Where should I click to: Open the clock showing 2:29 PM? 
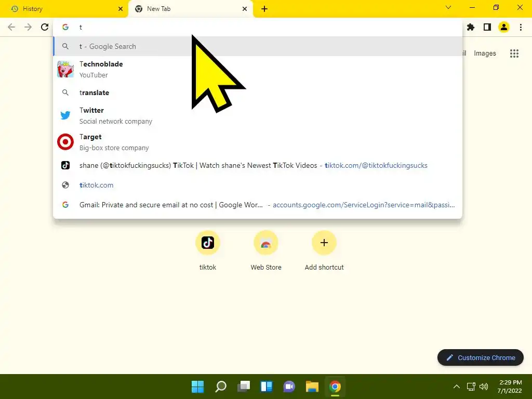point(510,387)
